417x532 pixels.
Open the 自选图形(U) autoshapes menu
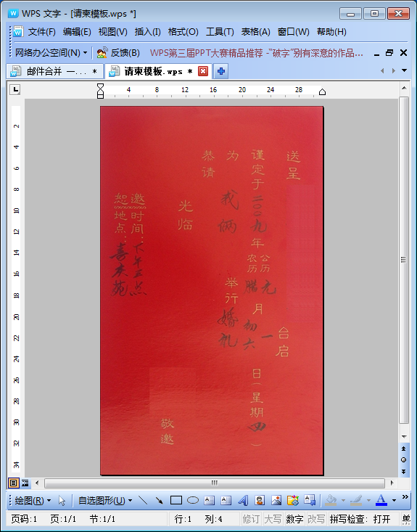coord(105,501)
